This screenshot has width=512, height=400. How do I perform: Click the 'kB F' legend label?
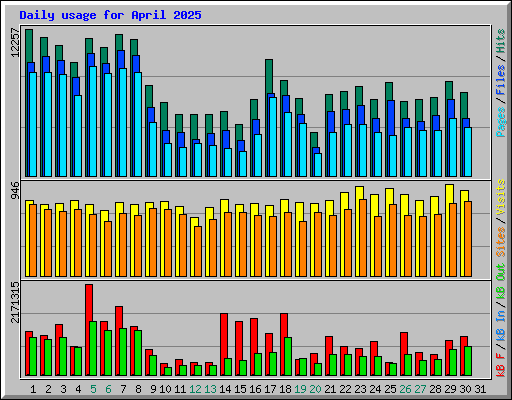[501, 365]
